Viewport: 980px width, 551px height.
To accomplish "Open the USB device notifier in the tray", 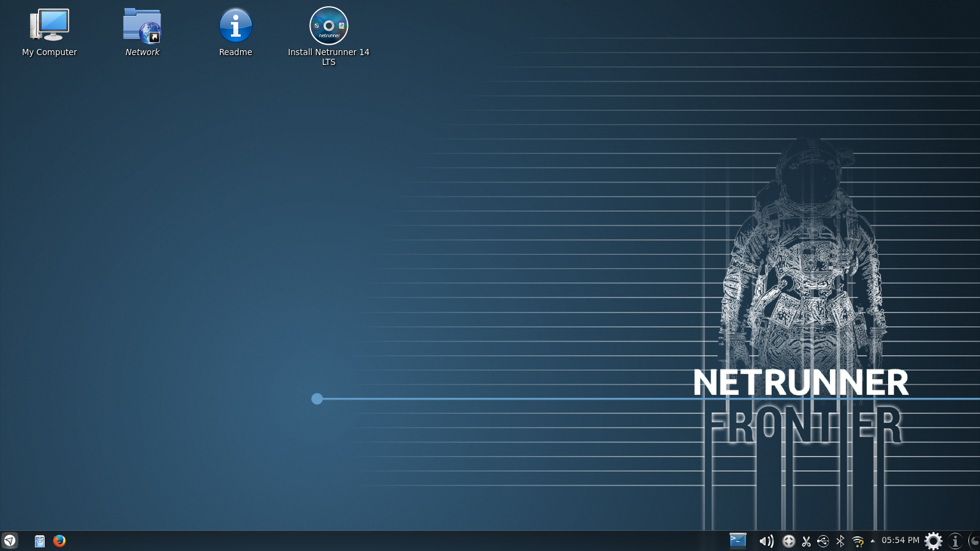I will tap(822, 541).
